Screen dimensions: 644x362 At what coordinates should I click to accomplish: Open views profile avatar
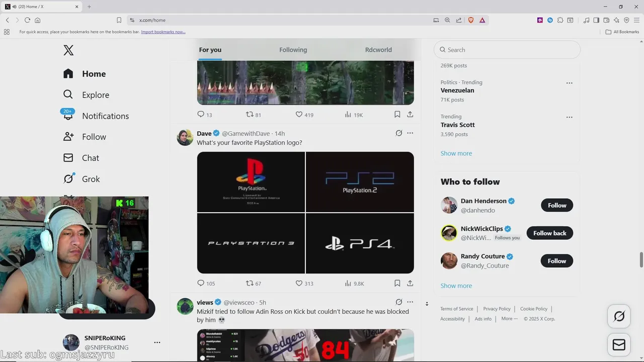[x=185, y=306]
